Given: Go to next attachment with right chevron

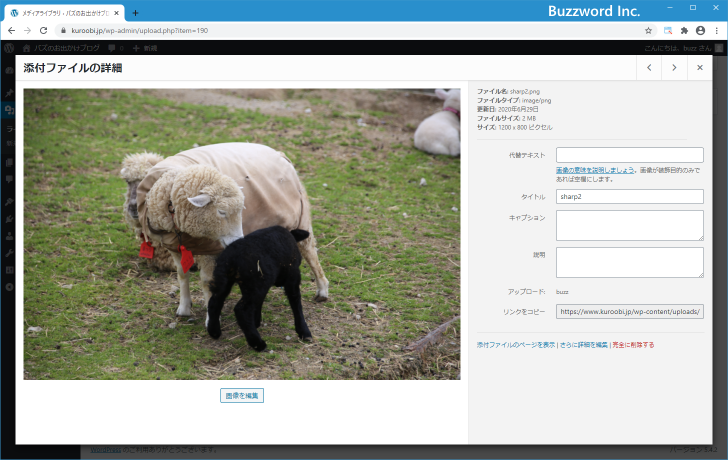Looking at the screenshot, I should click(674, 68).
